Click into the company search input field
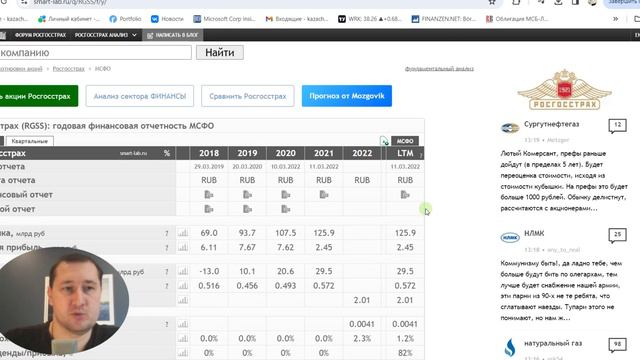 click(95, 53)
